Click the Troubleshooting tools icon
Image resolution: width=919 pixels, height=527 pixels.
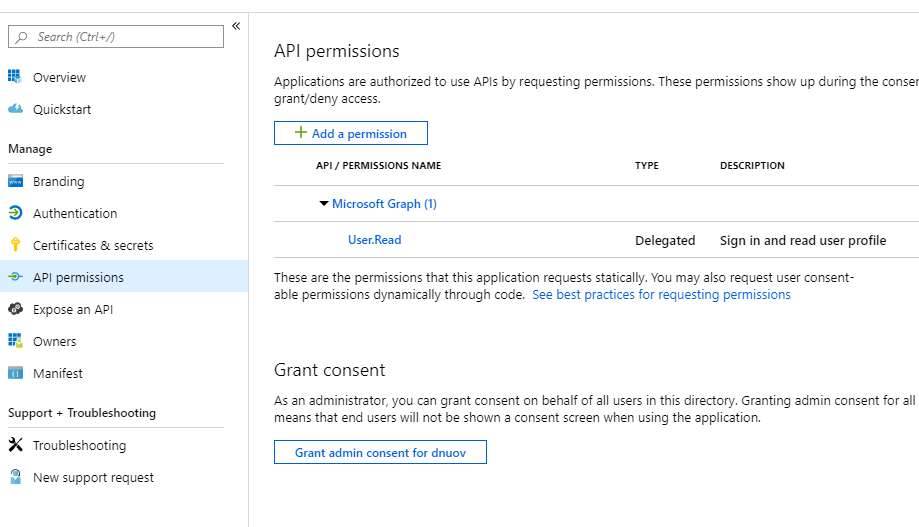pos(15,445)
